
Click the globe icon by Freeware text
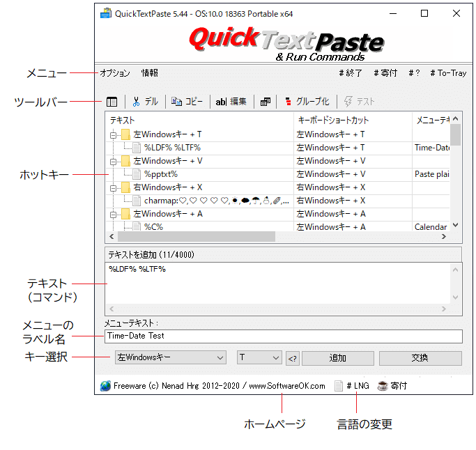coord(105,386)
